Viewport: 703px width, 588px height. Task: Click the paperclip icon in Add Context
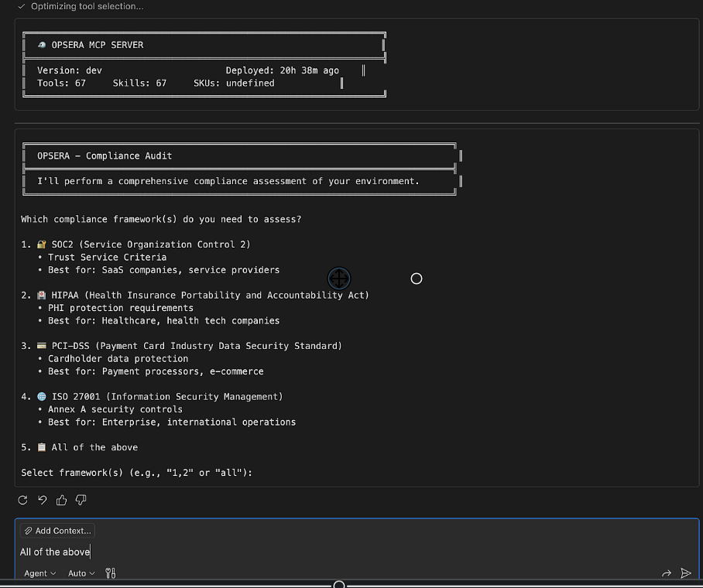point(28,531)
